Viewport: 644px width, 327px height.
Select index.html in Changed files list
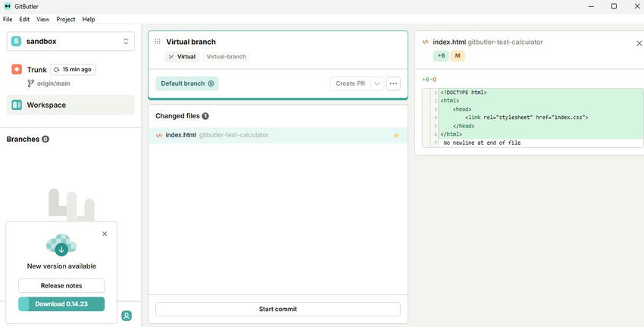(x=278, y=135)
